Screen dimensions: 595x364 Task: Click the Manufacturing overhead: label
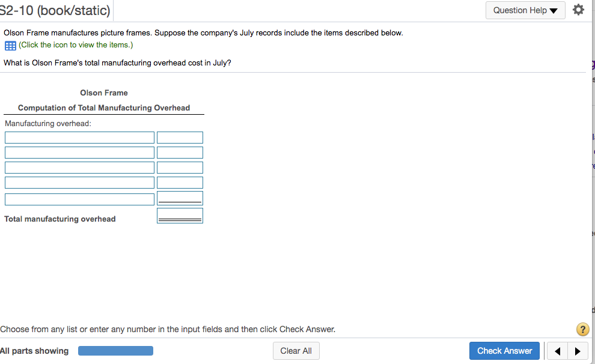click(x=48, y=124)
